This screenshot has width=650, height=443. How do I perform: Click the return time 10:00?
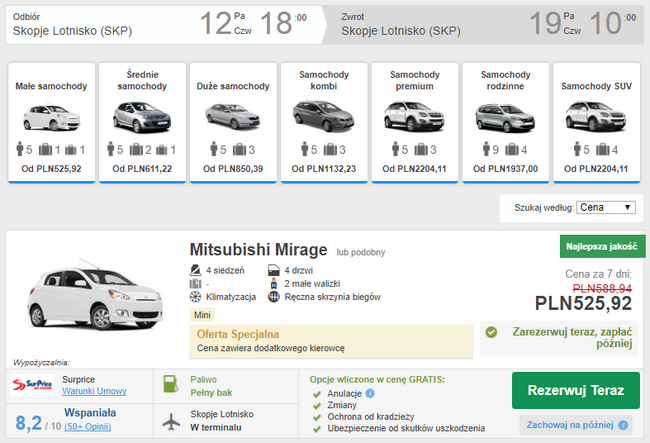coord(613,23)
